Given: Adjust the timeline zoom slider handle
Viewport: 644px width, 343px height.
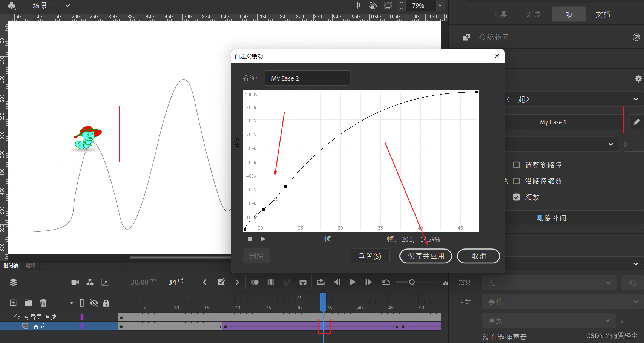Looking at the screenshot, I should [x=412, y=282].
